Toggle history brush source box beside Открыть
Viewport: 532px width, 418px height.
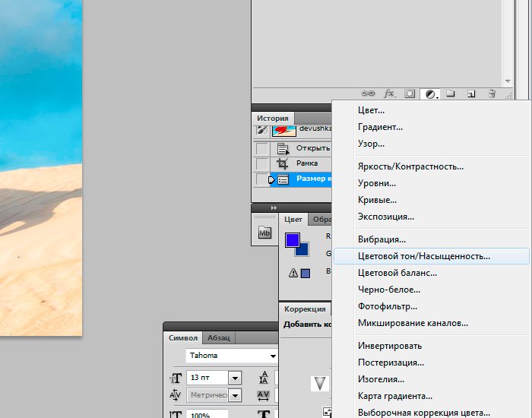click(x=262, y=148)
